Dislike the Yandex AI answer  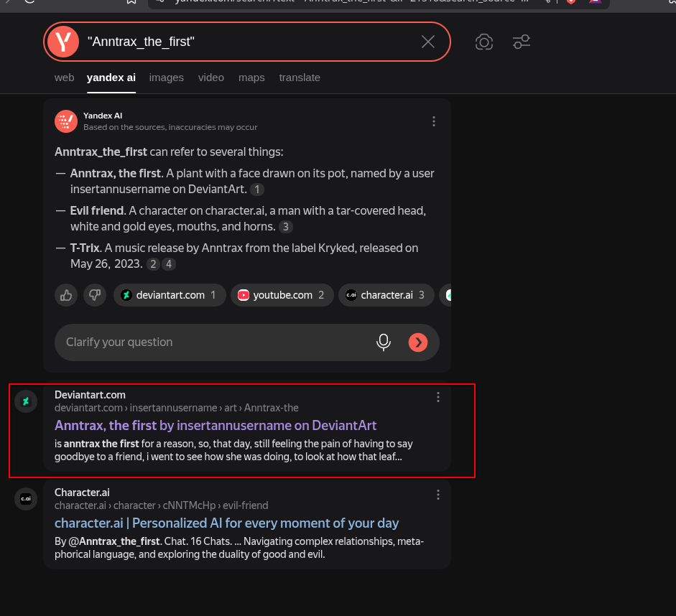pyautogui.click(x=93, y=295)
